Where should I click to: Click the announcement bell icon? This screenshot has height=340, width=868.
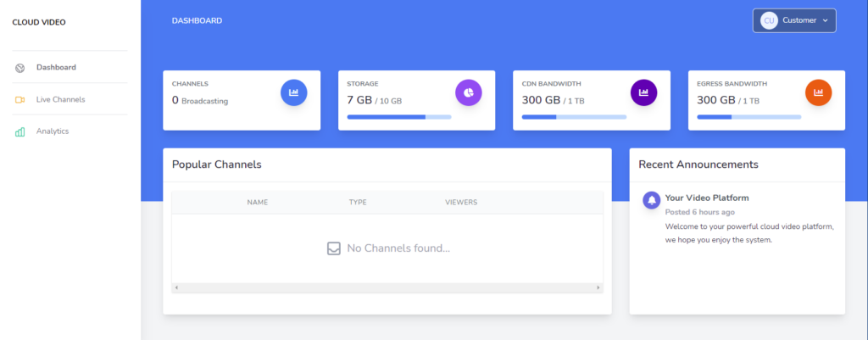pyautogui.click(x=652, y=200)
